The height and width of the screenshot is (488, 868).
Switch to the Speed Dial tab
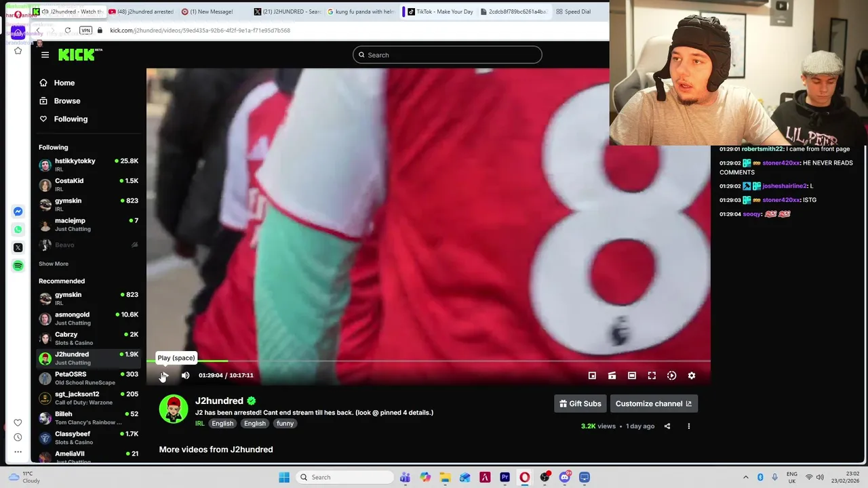pos(573,12)
